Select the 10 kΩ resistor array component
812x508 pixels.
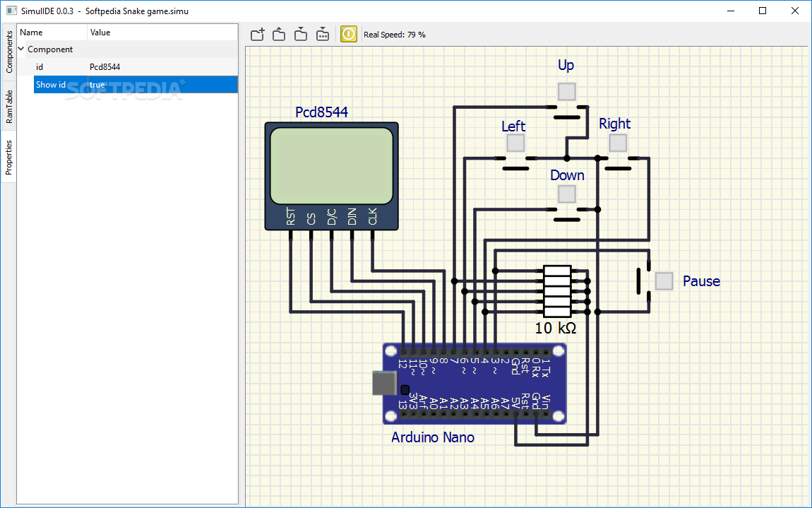coord(557,291)
